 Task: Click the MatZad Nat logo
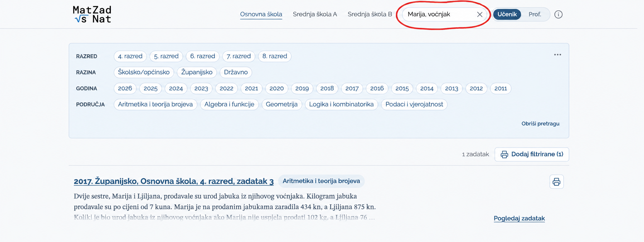[x=92, y=14]
